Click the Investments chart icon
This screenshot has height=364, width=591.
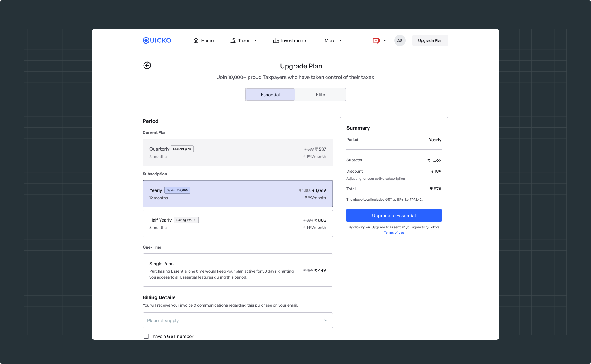pos(276,40)
